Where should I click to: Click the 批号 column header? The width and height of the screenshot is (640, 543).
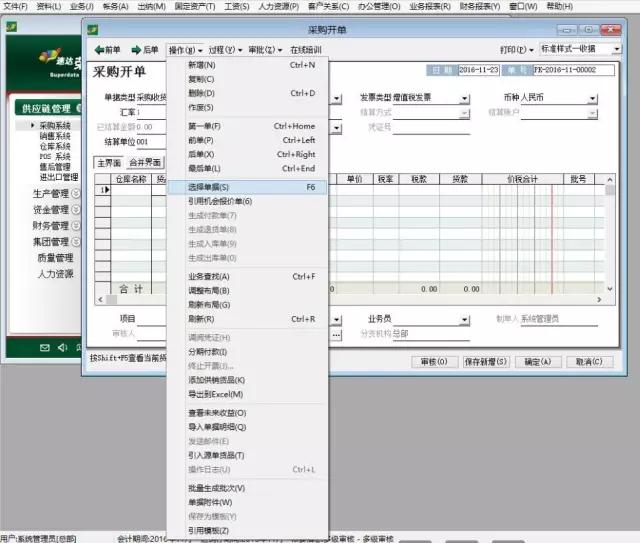[x=579, y=179]
